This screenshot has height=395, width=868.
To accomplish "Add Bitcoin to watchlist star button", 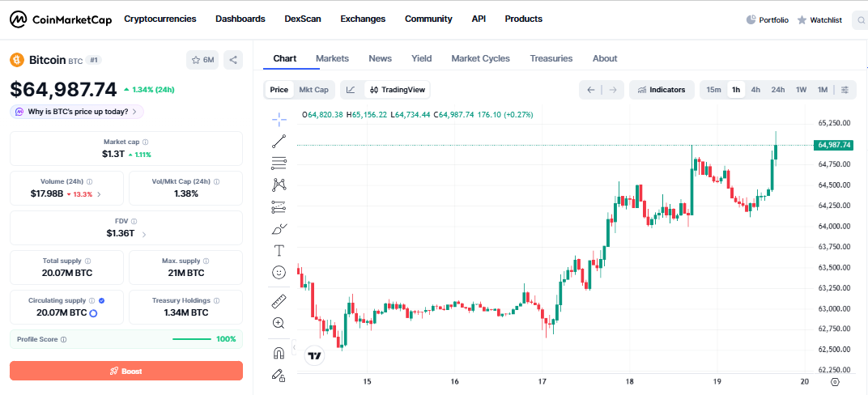I will tap(202, 60).
